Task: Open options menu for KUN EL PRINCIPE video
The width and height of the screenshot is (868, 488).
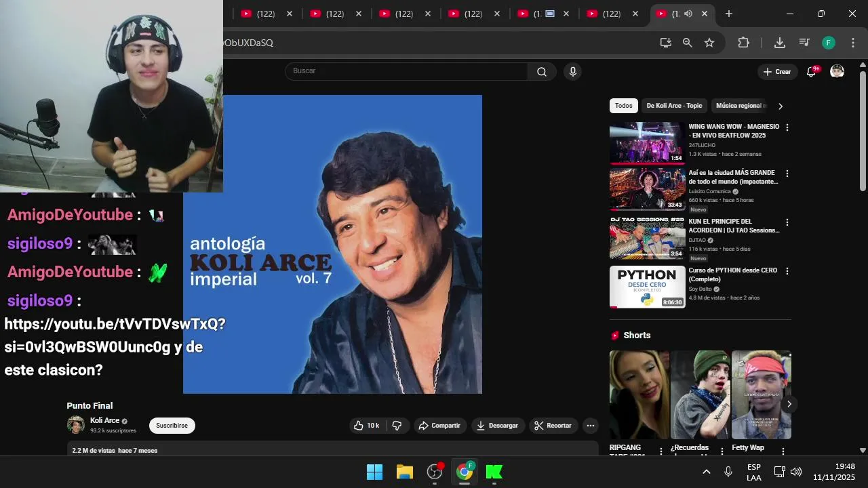Action: tap(787, 222)
